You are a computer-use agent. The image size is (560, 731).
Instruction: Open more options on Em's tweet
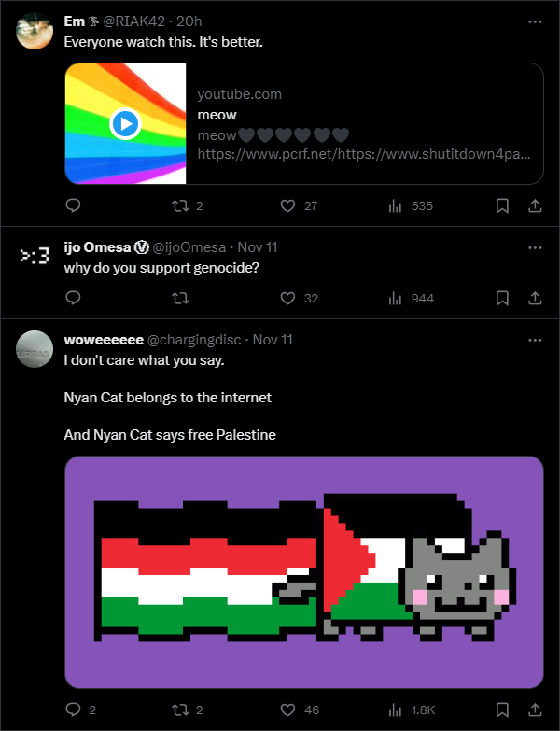coord(535,21)
